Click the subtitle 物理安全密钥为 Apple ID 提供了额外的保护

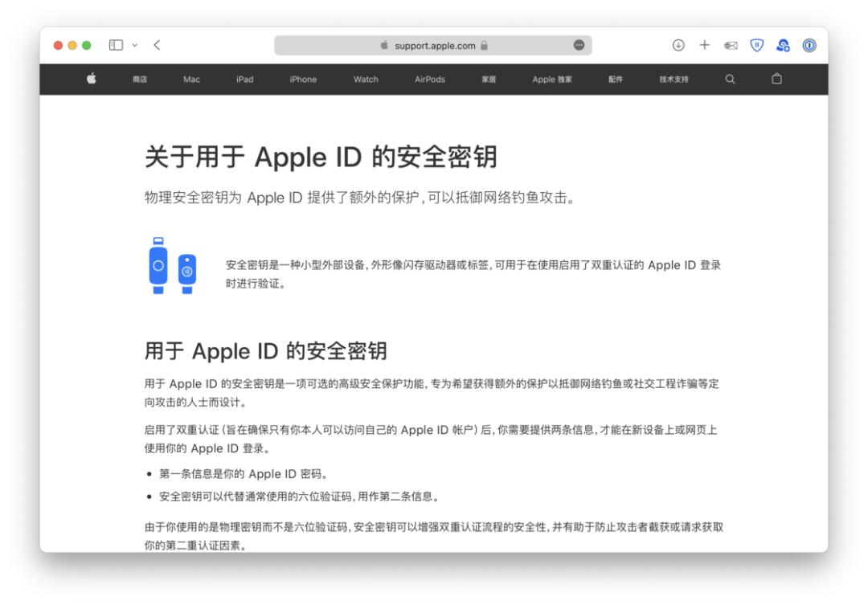[281, 198]
